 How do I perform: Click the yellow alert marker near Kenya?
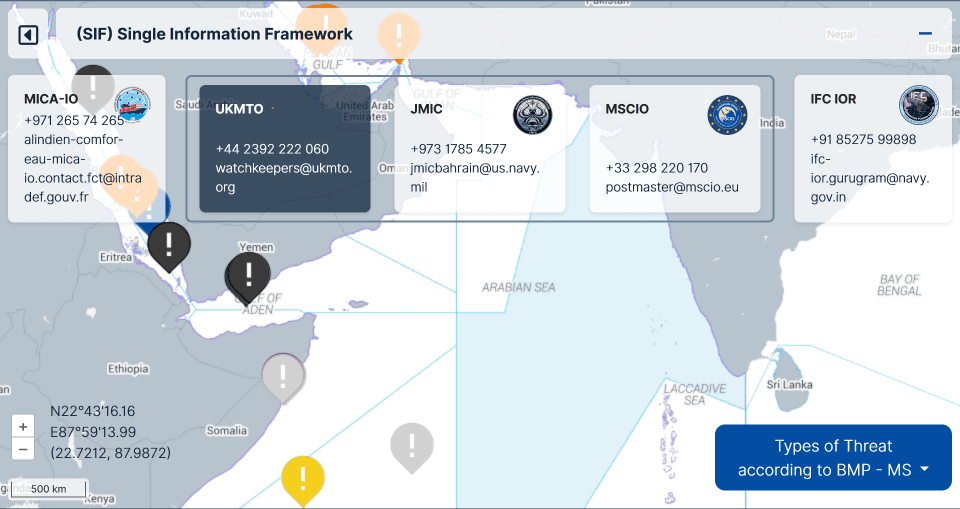click(x=303, y=476)
